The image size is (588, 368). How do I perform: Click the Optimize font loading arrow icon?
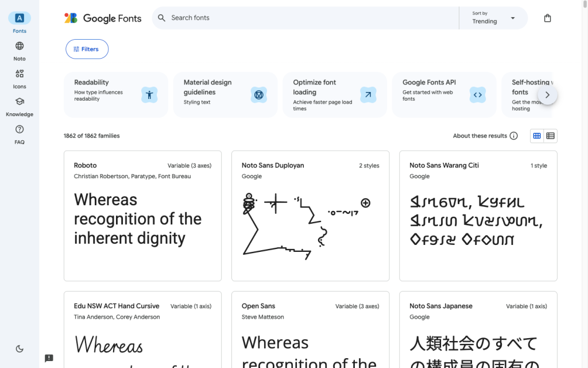[368, 95]
